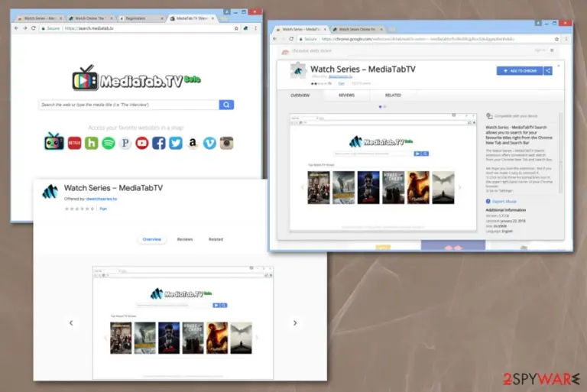Select the Overview tab in lower panel
This screenshot has height=392, width=587.
[x=152, y=239]
